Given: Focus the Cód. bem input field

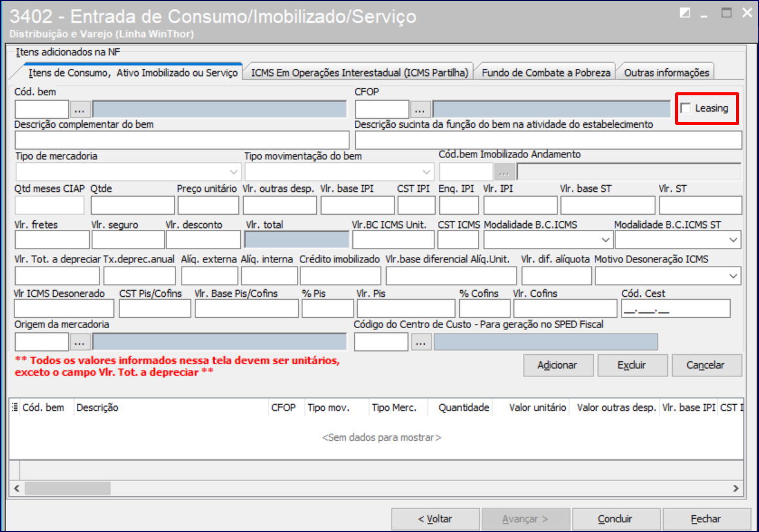Looking at the screenshot, I should (x=42, y=109).
